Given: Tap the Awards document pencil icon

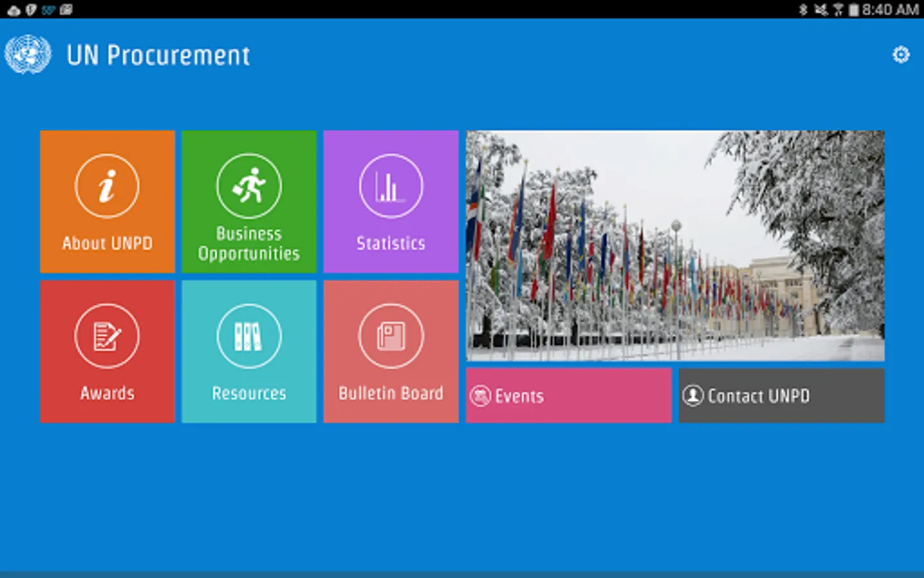Looking at the screenshot, I should 107,336.
